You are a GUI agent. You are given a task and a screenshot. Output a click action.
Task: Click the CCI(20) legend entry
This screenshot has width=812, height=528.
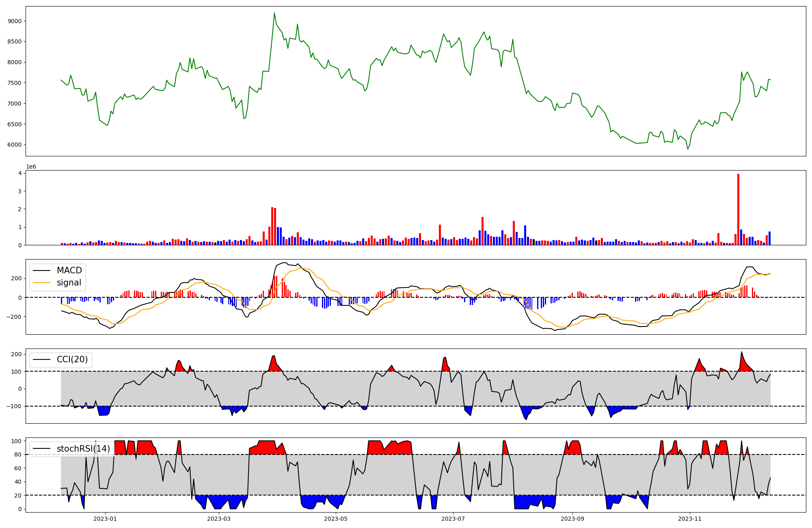(72, 359)
